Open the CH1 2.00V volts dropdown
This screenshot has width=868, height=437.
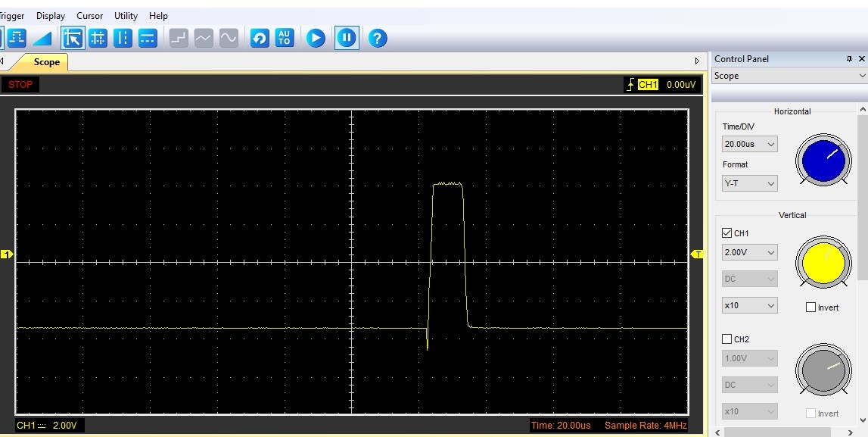pos(749,252)
